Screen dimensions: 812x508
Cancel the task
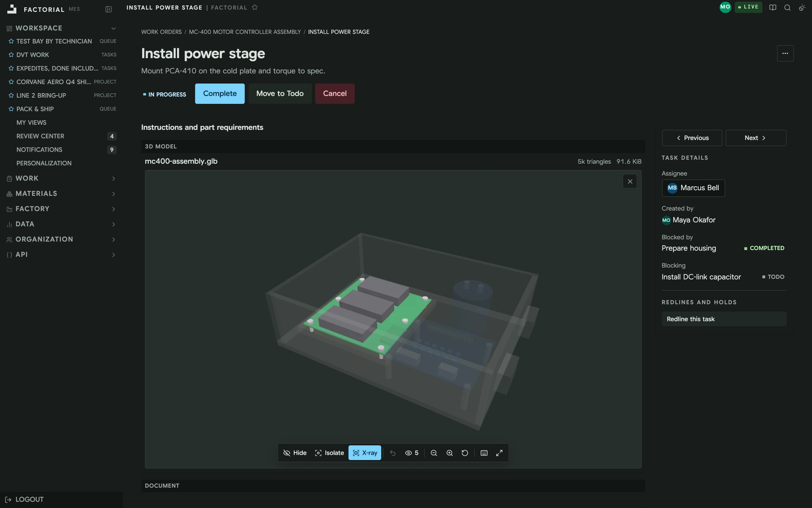(335, 94)
